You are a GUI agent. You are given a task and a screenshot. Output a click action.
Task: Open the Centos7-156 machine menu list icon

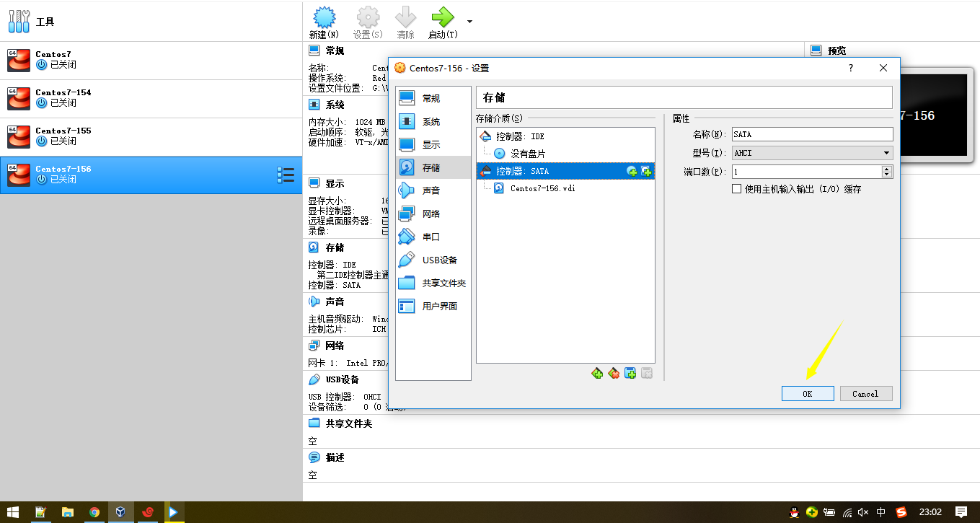(x=286, y=175)
